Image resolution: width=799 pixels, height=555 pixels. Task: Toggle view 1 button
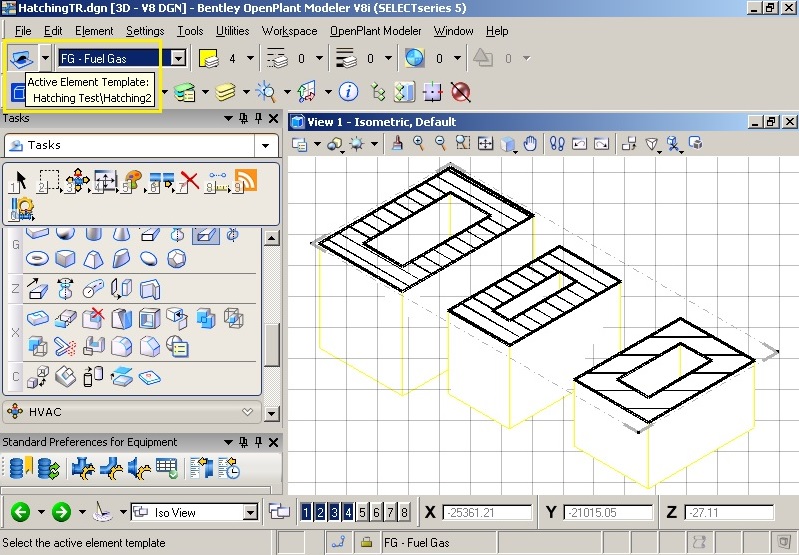[x=306, y=512]
